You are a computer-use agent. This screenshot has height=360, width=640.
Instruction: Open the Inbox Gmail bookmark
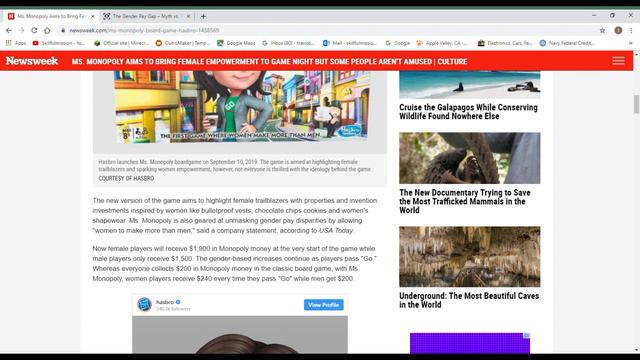[x=289, y=43]
